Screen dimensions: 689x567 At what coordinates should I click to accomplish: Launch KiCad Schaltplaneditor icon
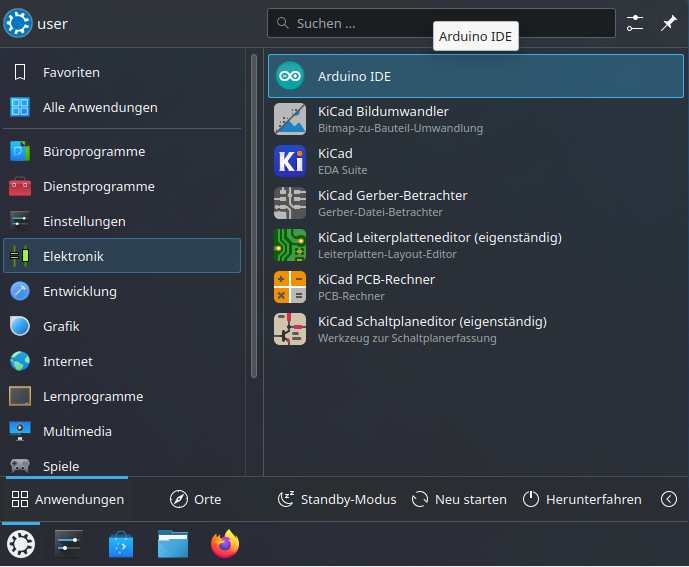[290, 329]
